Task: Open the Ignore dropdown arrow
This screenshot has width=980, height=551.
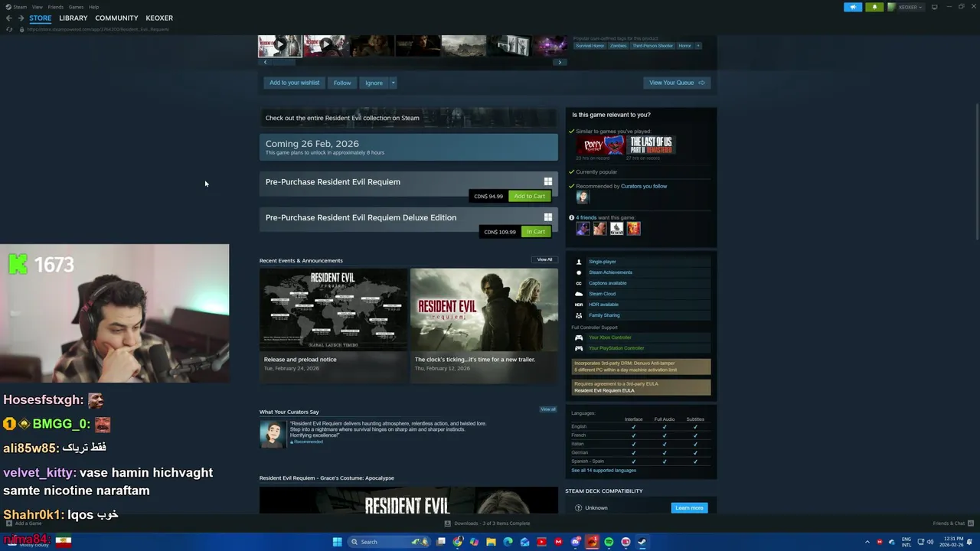Action: click(393, 83)
